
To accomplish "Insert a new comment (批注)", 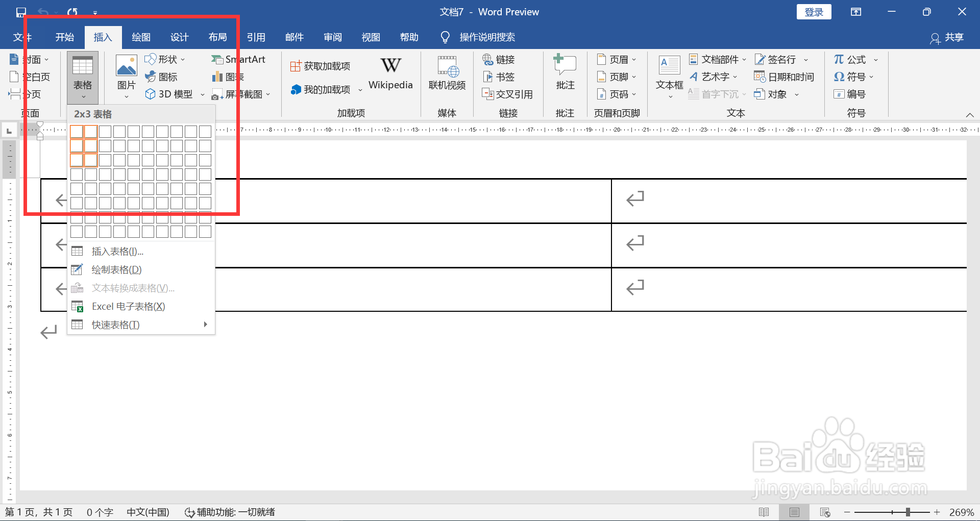I will point(564,76).
